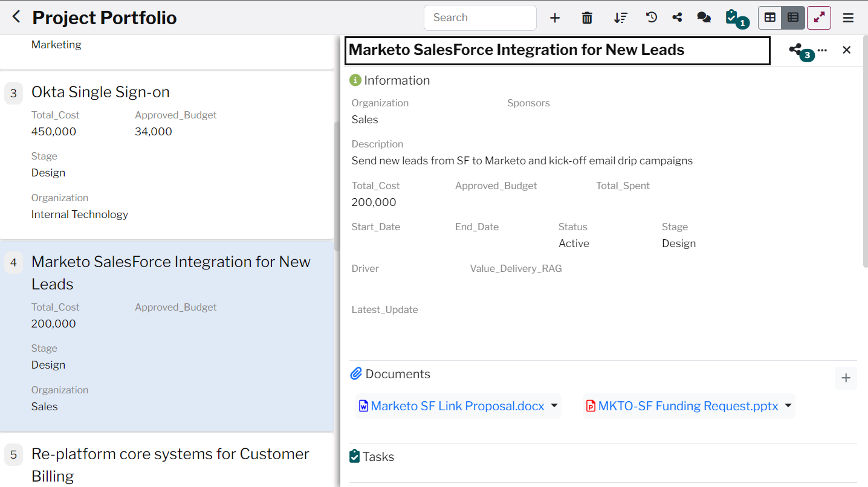Click the Information section heading
Viewport: 868px width, 487px height.
[397, 80]
